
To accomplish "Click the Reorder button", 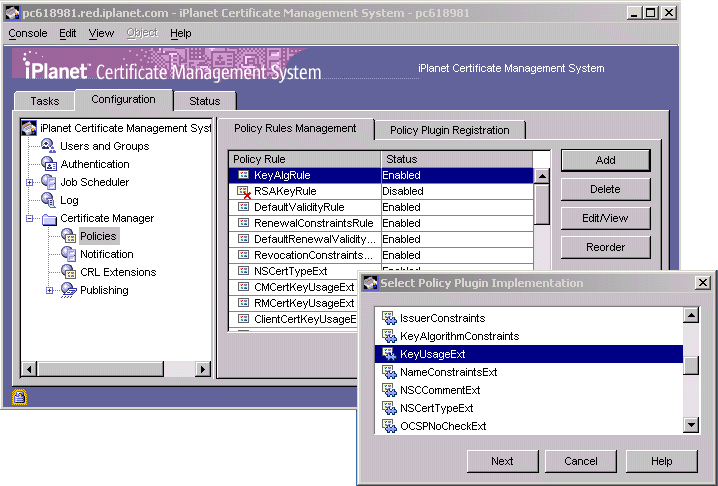I will (x=605, y=247).
